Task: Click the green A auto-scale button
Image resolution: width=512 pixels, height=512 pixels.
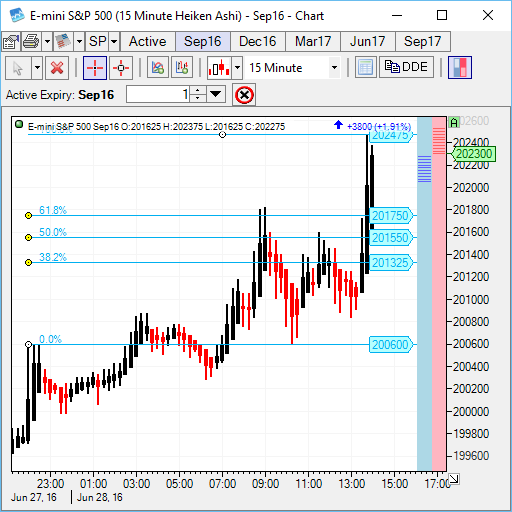Action: 454,123
